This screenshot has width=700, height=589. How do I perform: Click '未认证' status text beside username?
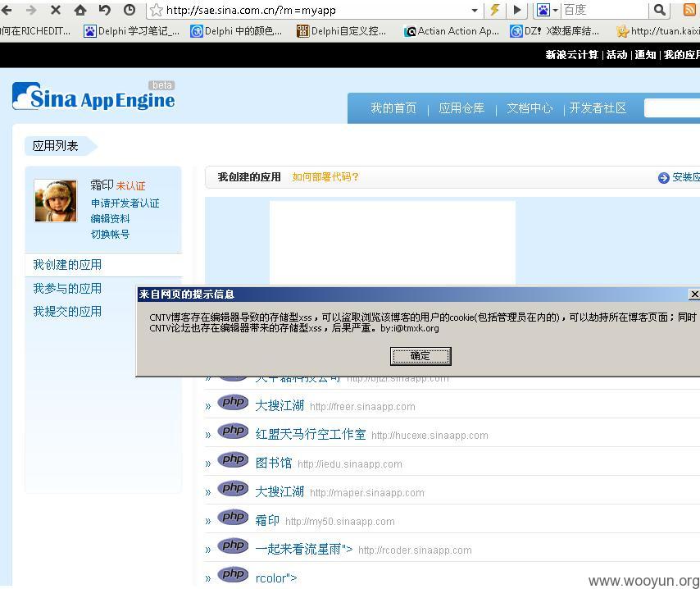coord(131,185)
